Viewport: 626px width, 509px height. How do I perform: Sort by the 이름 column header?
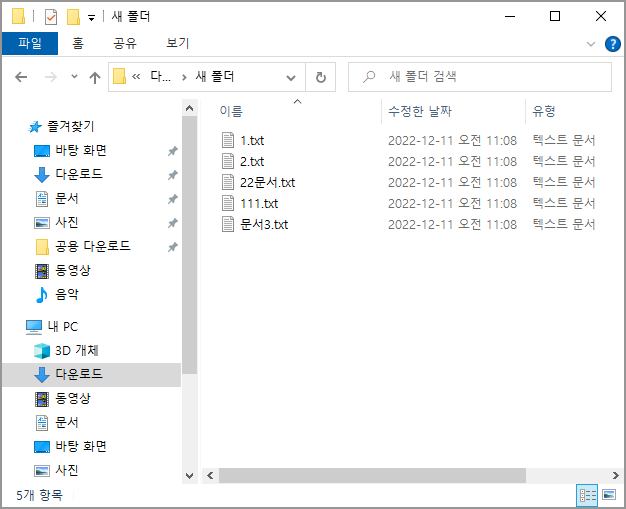click(x=231, y=111)
